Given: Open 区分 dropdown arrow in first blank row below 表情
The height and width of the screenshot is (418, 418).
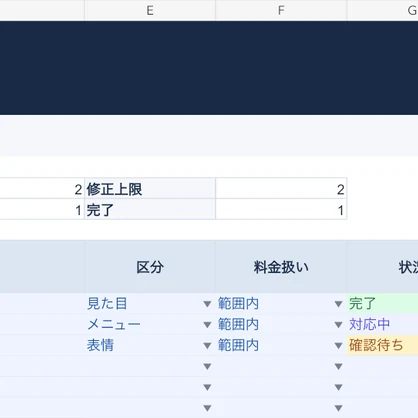Looking at the screenshot, I should coord(207,367).
